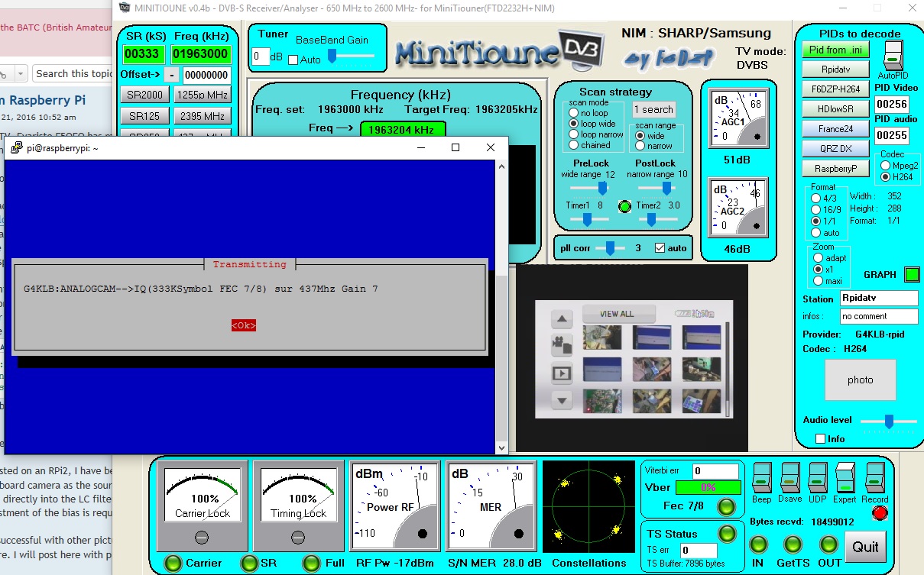Toggle the Beep switch
This screenshot has width=924, height=575.
[x=761, y=478]
